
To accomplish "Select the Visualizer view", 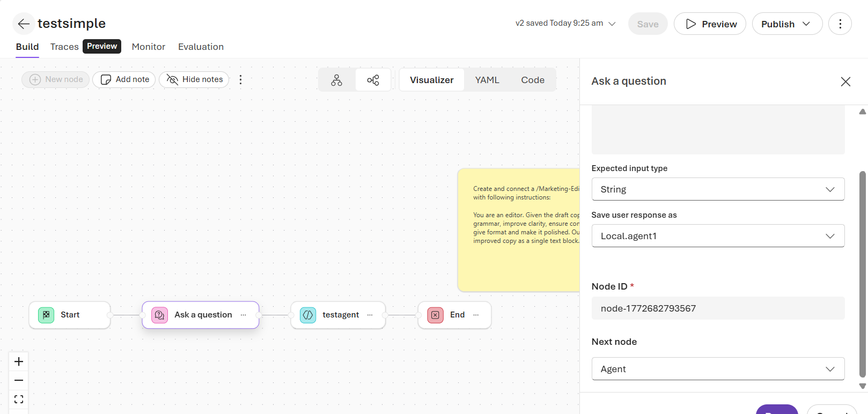I will [x=432, y=80].
